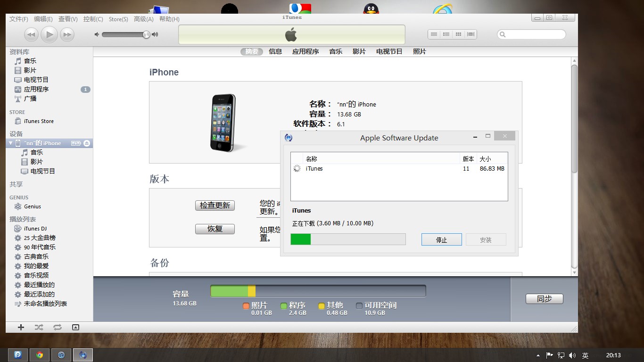Open the 高级(A) menu
Viewport: 644px width, 362px height.
pos(144,19)
